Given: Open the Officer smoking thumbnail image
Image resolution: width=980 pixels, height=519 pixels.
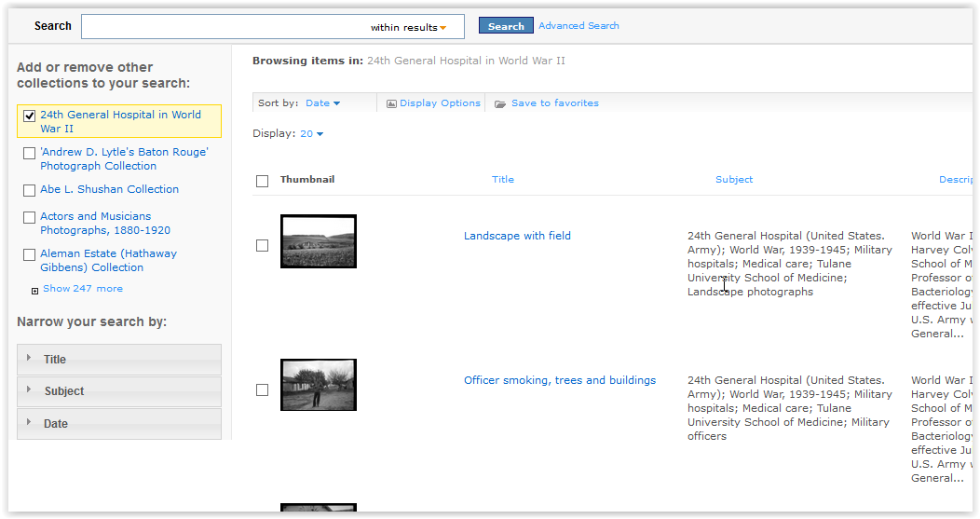Looking at the screenshot, I should (x=318, y=385).
